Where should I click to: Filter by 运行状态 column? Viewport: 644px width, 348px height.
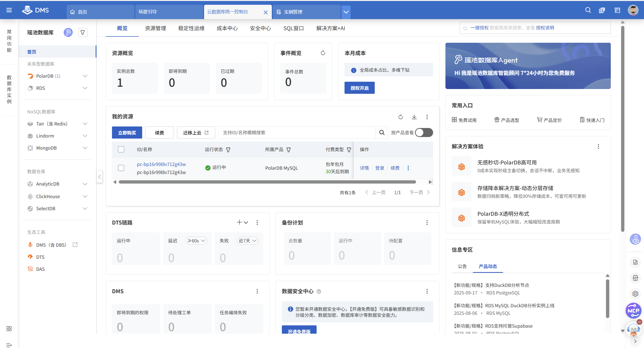(228, 150)
